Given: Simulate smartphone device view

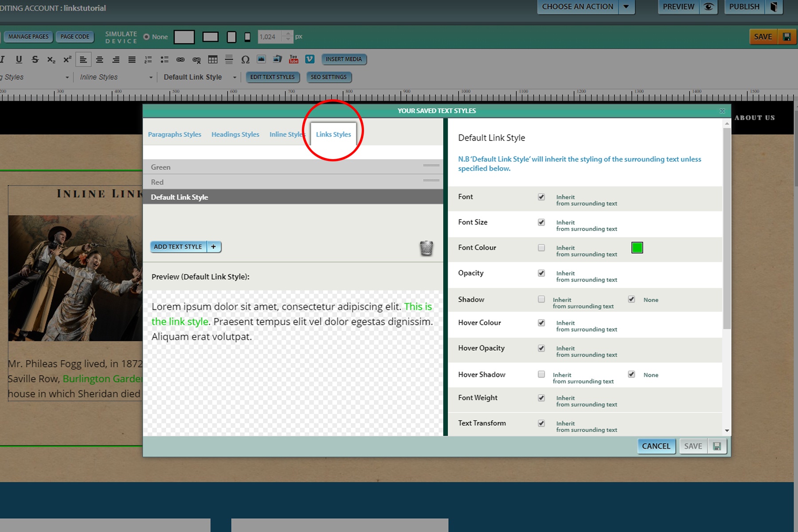Looking at the screenshot, I should coord(247,37).
